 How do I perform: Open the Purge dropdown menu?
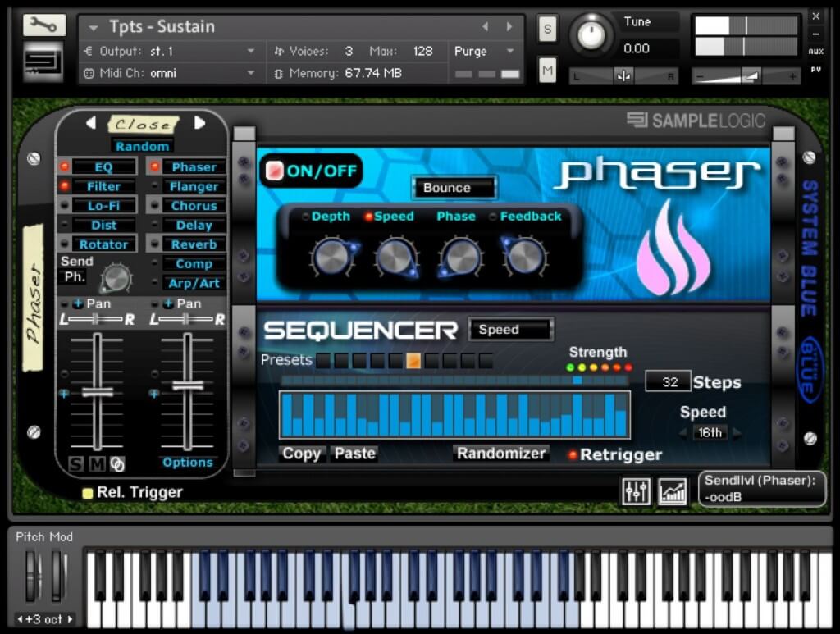click(x=484, y=51)
